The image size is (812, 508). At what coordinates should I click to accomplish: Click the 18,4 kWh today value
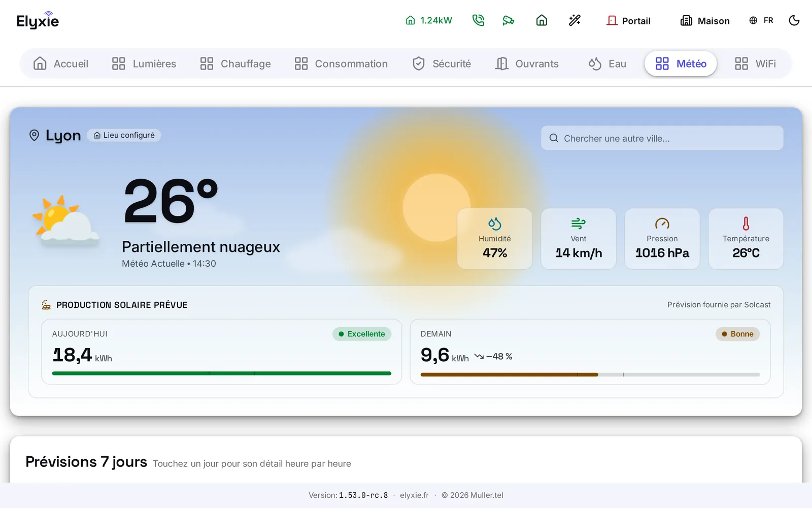click(x=82, y=355)
